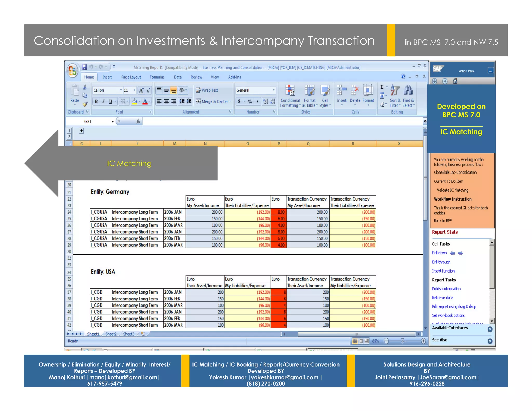Open Conditional Formatting icon

pyautogui.click(x=290, y=91)
